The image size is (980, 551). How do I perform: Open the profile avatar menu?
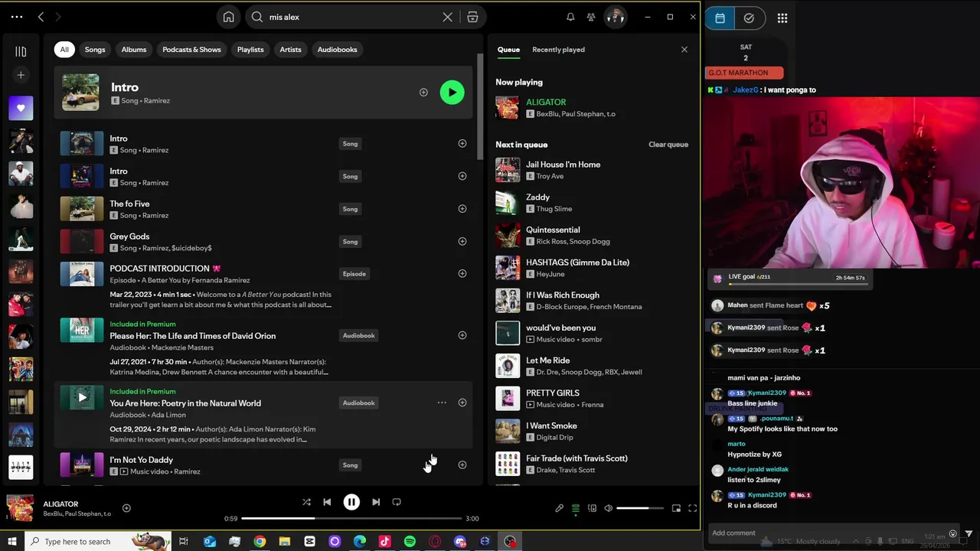615,17
